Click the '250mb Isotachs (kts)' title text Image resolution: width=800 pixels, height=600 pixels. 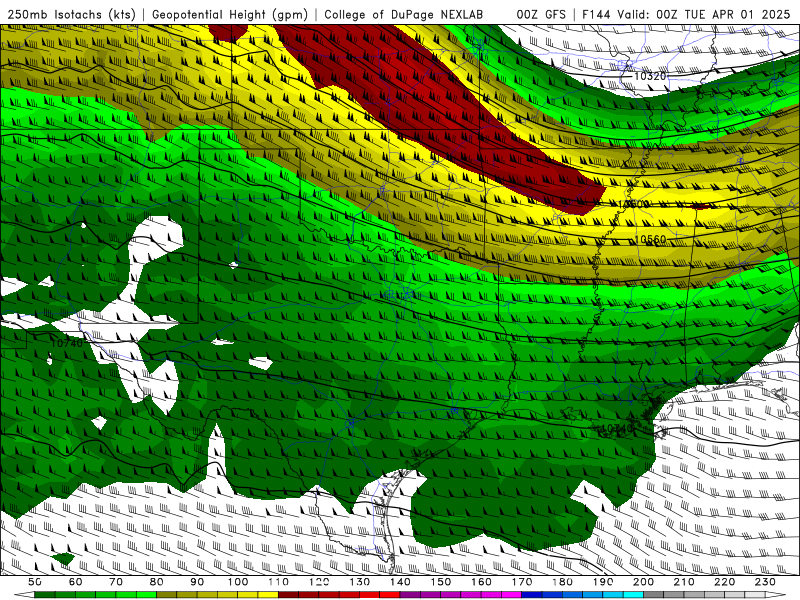tap(71, 15)
